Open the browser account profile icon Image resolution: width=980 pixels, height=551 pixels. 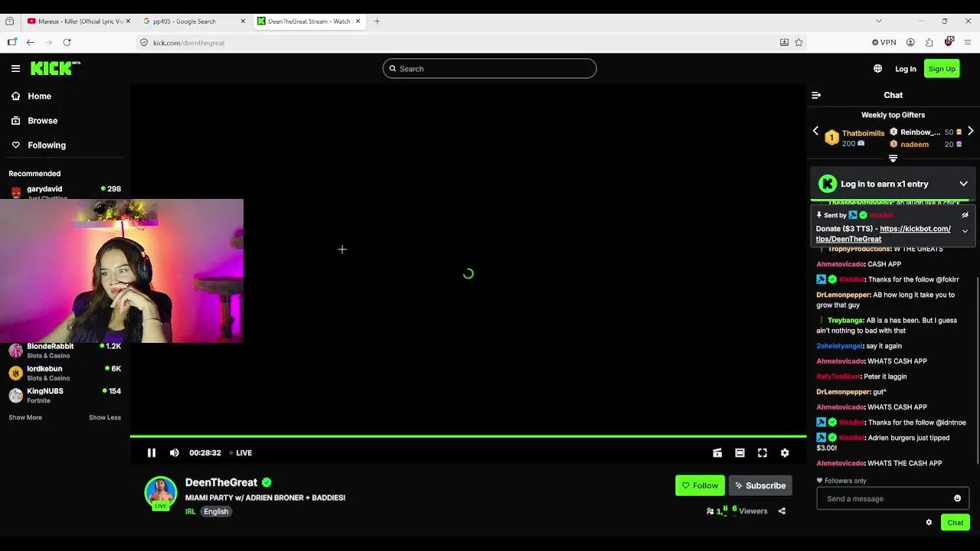pos(910,43)
